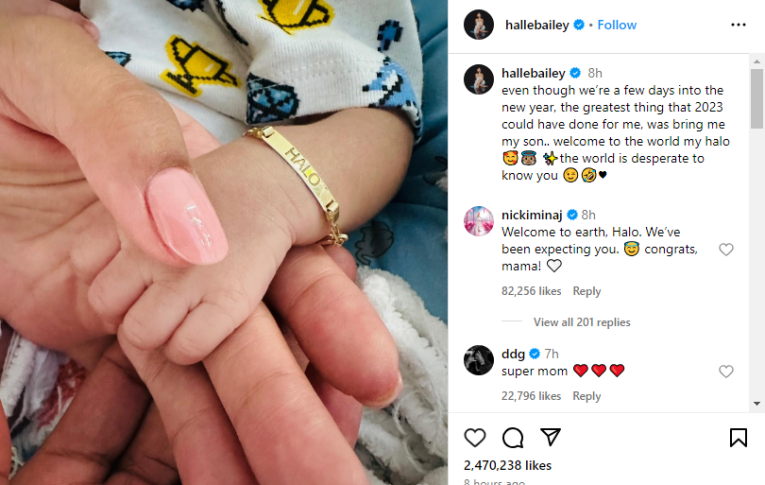View the 2,470,238 likes list

[507, 465]
